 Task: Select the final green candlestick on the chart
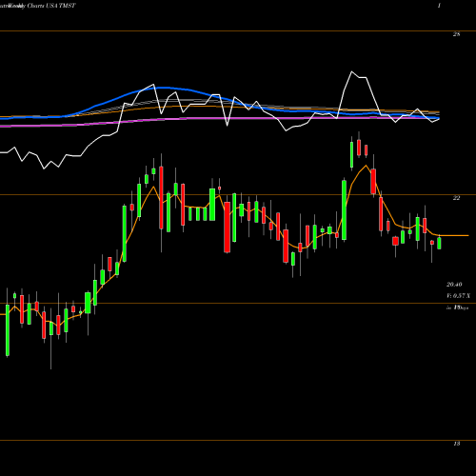pos(439,243)
